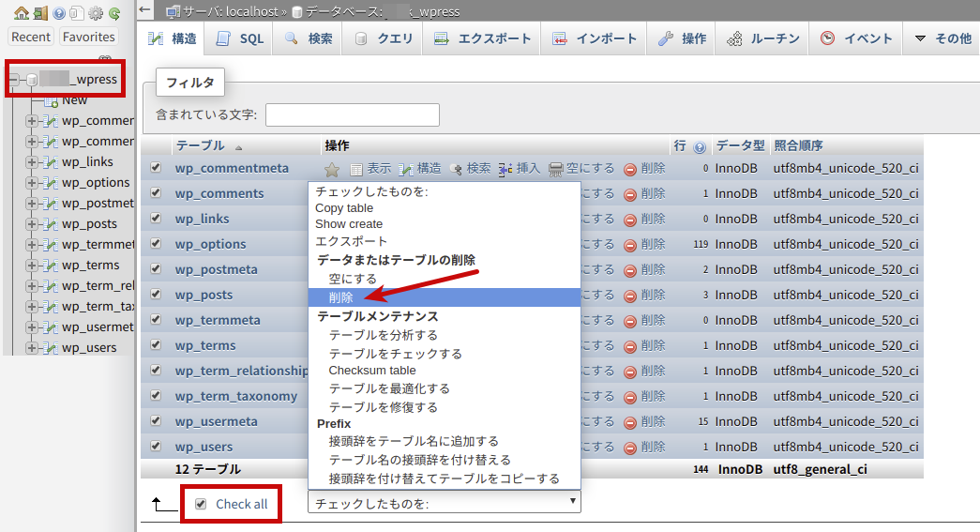Focus the 含まれている文字 filter input field
The image size is (980, 532).
pyautogui.click(x=353, y=115)
